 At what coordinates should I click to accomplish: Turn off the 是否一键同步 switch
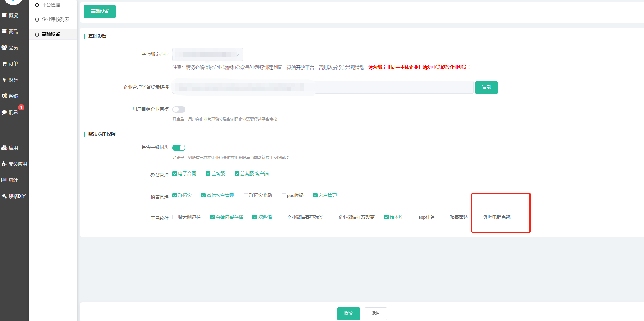[x=179, y=148]
